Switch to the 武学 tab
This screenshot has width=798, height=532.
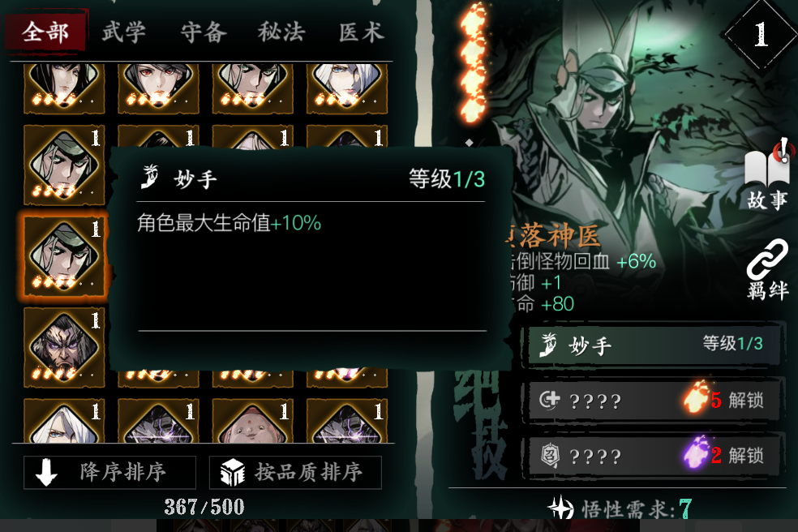coord(123,32)
